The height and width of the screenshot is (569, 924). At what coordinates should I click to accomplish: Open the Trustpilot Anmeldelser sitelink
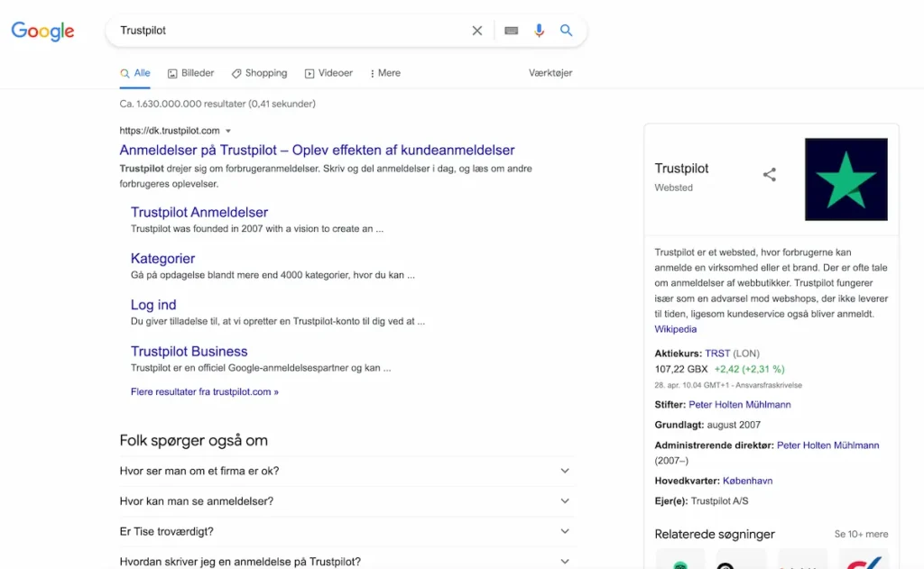[199, 212]
